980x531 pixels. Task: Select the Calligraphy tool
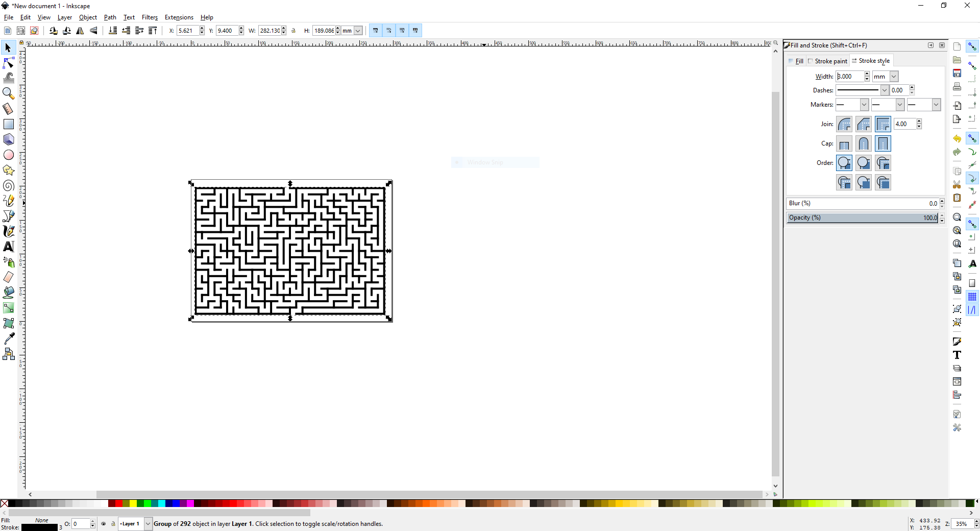pyautogui.click(x=9, y=231)
